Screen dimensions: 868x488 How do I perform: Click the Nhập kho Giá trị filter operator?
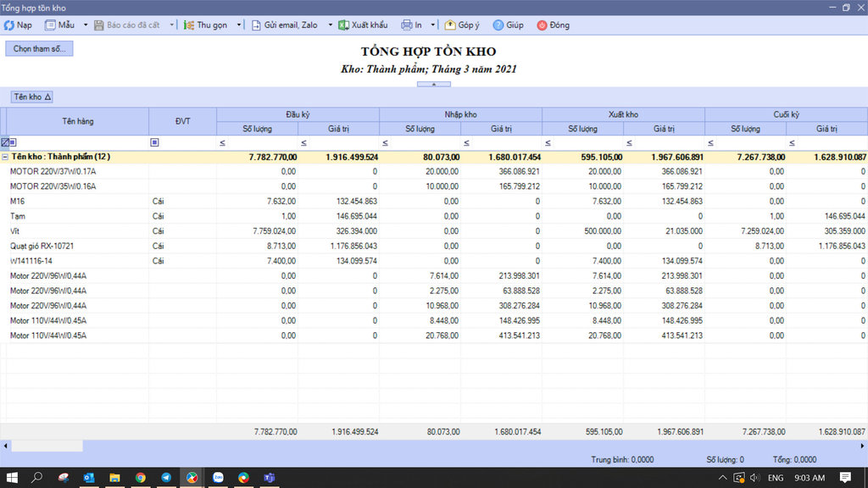click(x=467, y=142)
